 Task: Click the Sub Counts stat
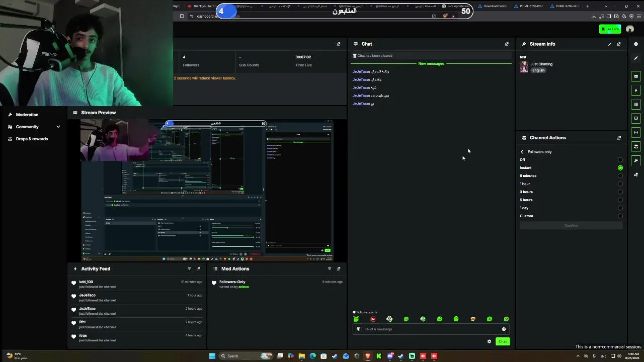[x=249, y=61]
